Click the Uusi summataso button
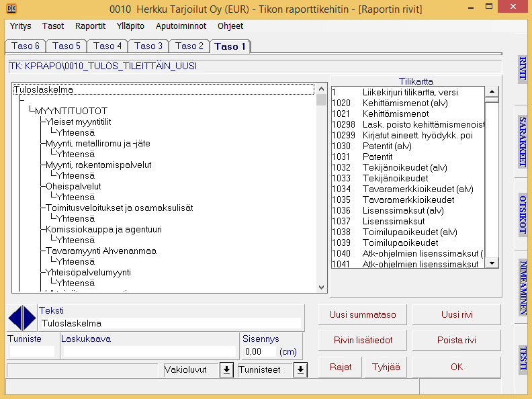Viewport: 532px width, 399px height. pos(362,314)
